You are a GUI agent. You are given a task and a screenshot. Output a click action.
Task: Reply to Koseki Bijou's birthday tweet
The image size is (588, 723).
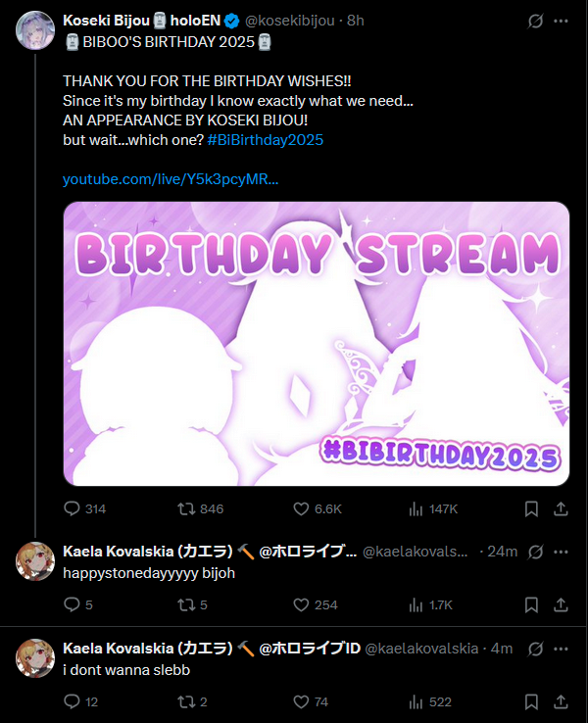click(72, 508)
